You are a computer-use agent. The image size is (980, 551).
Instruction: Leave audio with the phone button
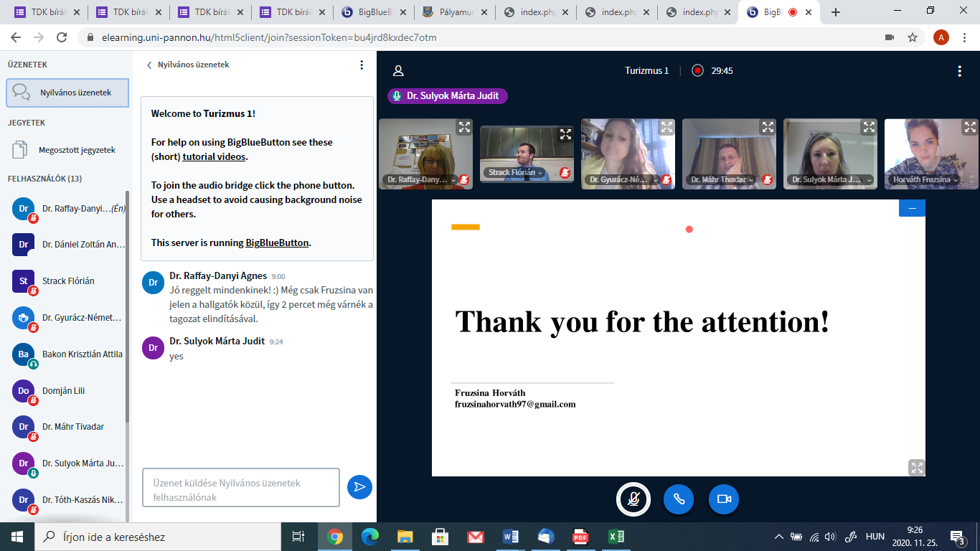point(678,499)
